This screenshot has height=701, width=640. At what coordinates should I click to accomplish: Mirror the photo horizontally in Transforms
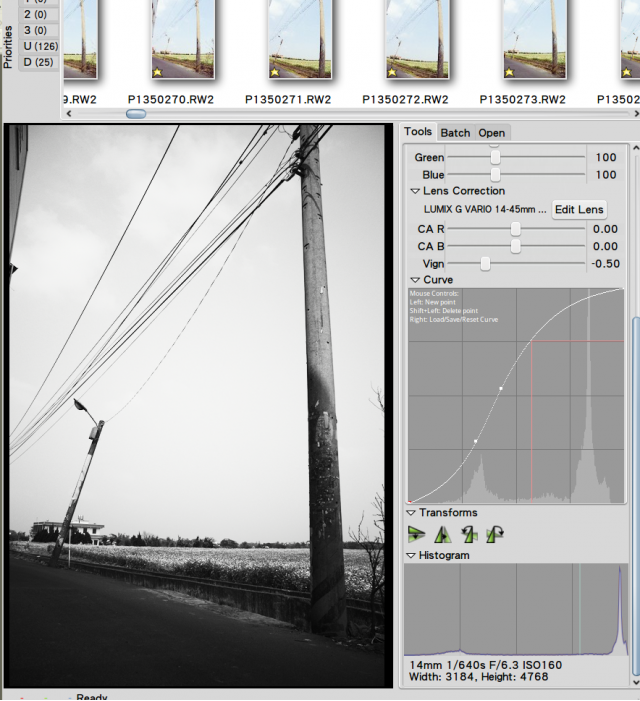442,534
